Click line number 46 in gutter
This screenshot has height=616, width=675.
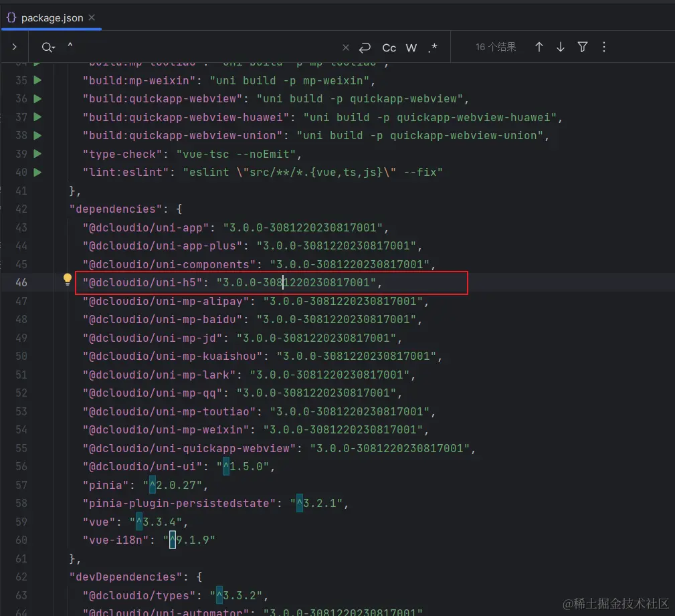point(21,282)
